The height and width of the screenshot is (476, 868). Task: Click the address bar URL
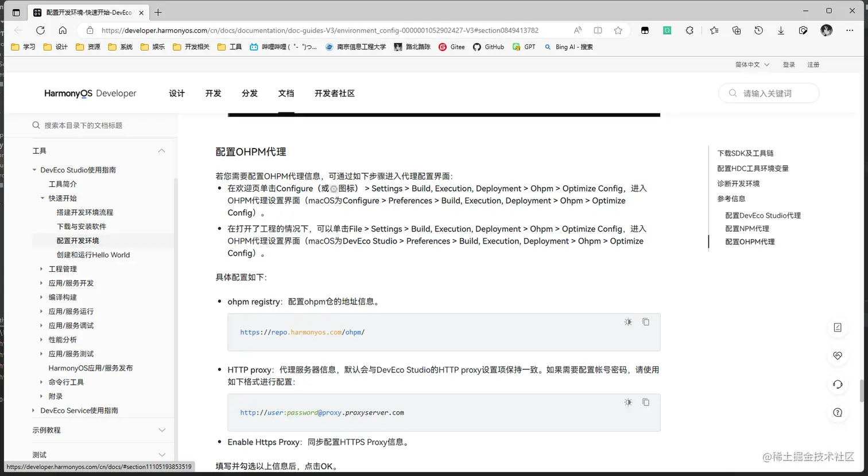click(320, 30)
